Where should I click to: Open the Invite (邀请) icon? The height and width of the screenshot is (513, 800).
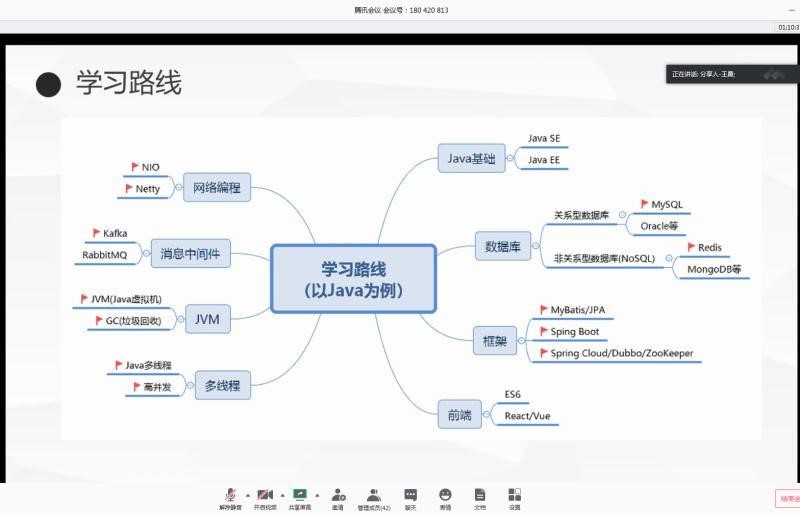[338, 496]
